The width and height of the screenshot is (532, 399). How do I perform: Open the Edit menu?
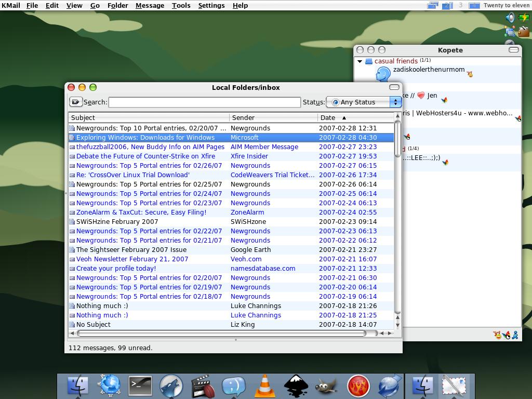coord(52,5)
